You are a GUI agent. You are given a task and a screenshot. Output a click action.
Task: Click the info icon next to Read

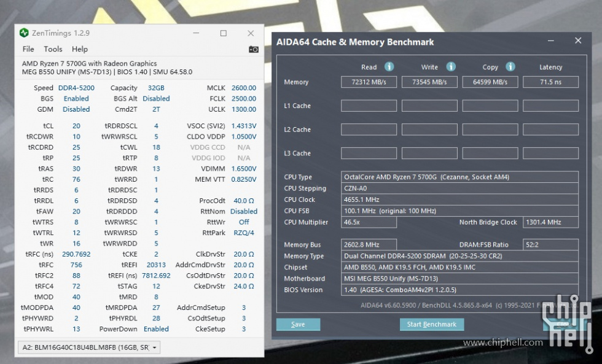[x=389, y=67]
